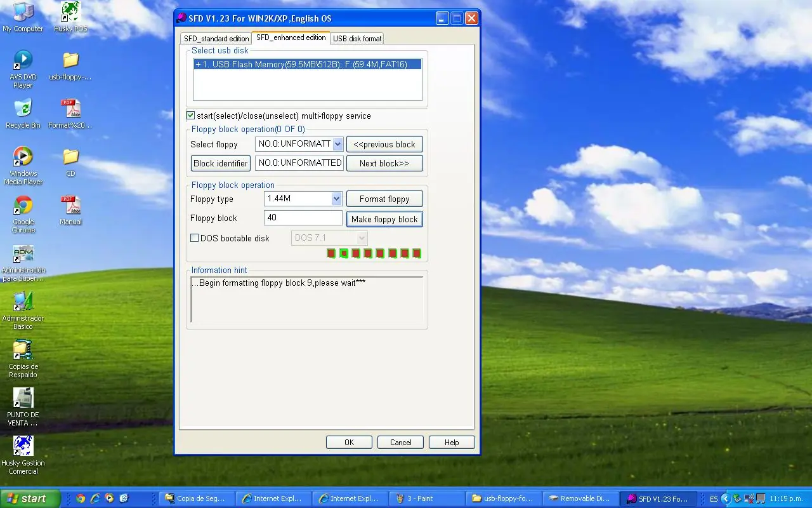Click the Next block>> button
Image resolution: width=812 pixels, height=508 pixels.
(384, 163)
